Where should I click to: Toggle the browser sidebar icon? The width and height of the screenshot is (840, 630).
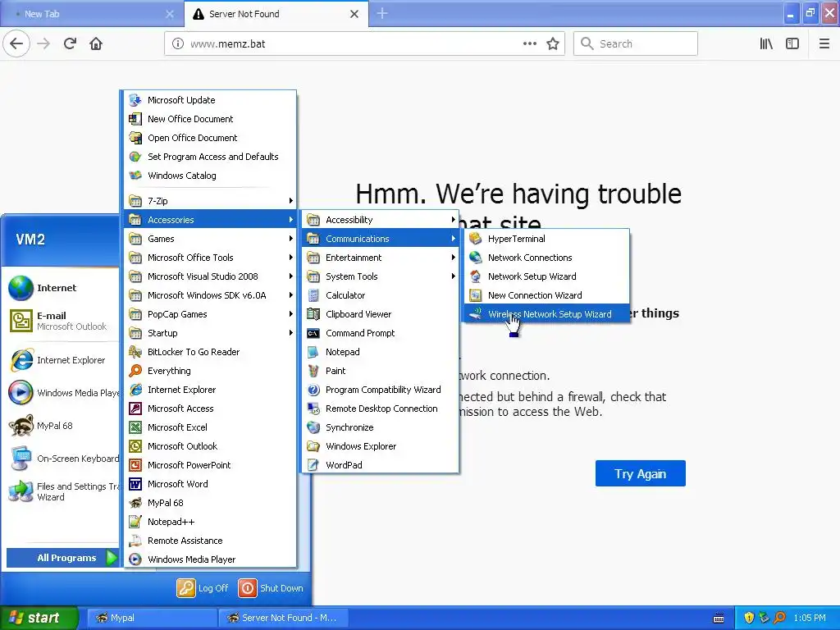pos(792,44)
